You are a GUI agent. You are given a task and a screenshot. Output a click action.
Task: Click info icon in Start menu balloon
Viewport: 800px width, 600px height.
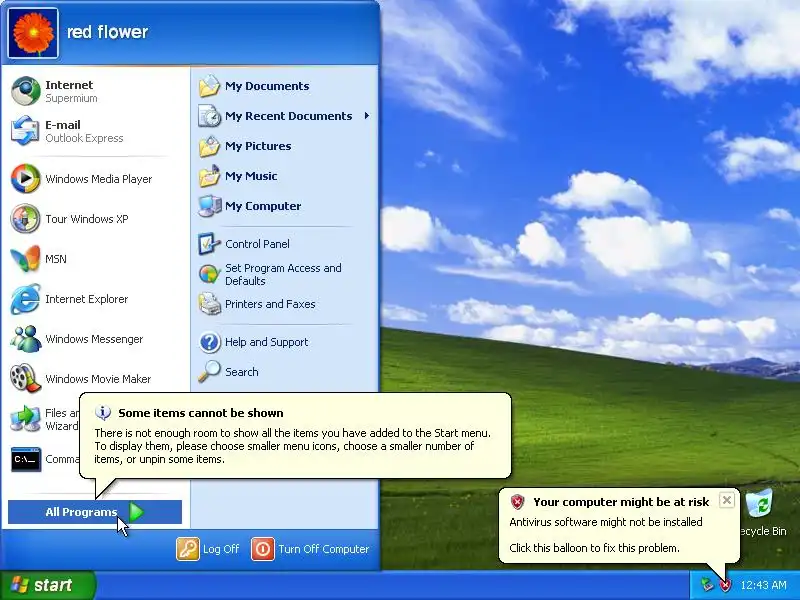103,412
